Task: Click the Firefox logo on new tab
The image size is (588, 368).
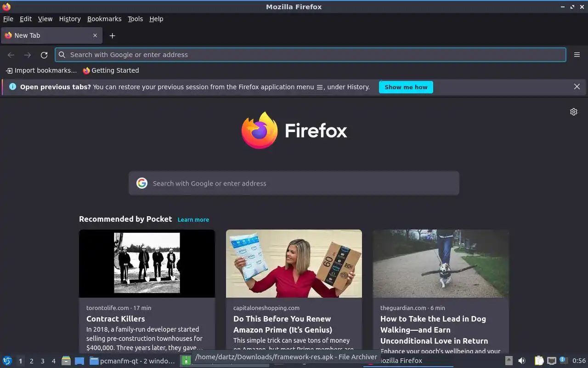Action: tap(294, 130)
